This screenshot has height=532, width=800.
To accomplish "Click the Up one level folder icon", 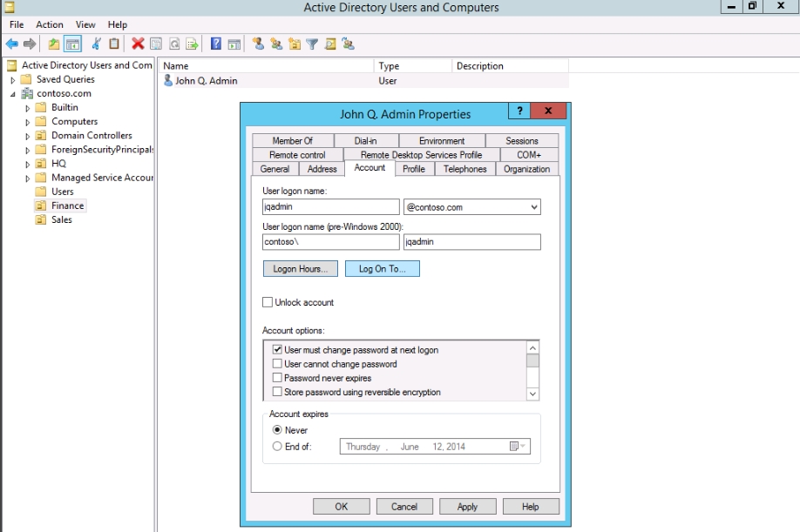I will [x=54, y=44].
